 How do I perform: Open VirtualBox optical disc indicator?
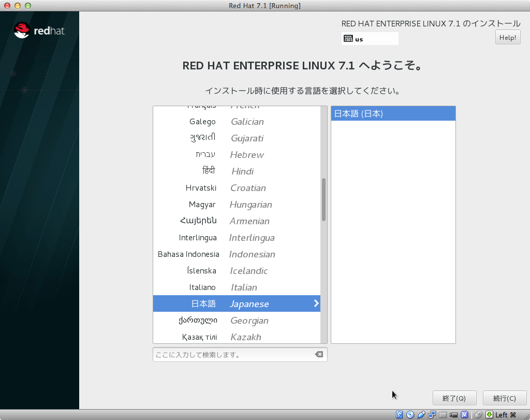point(410,415)
